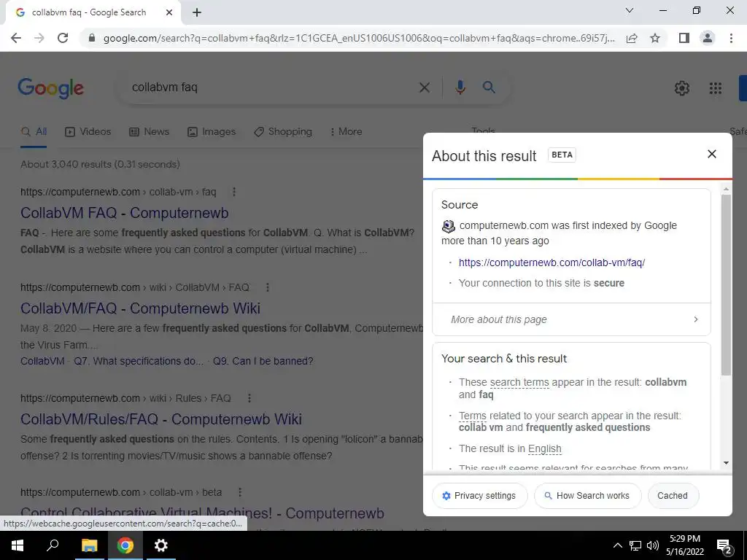Share this page from address bar

632,38
